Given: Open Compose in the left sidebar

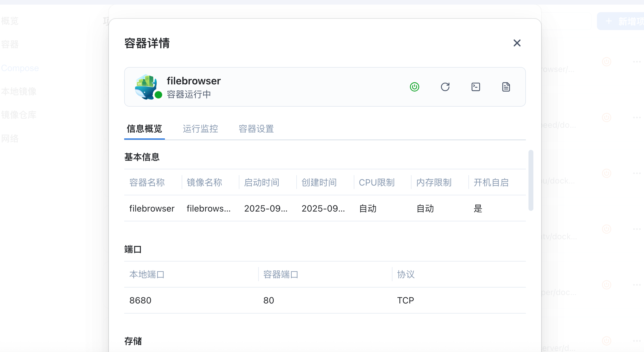Looking at the screenshot, I should 20,68.
